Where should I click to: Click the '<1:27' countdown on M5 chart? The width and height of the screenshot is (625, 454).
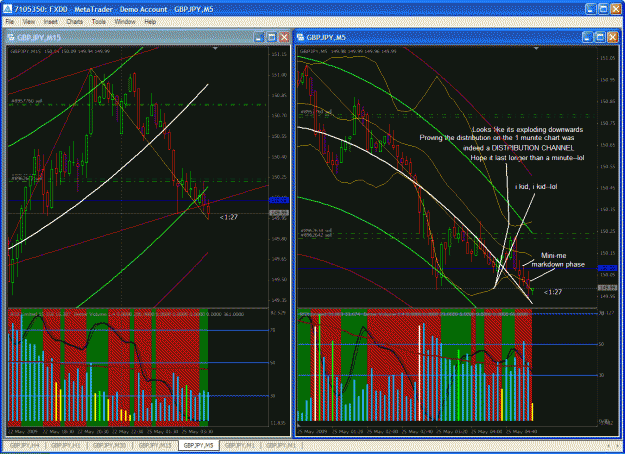pyautogui.click(x=552, y=292)
